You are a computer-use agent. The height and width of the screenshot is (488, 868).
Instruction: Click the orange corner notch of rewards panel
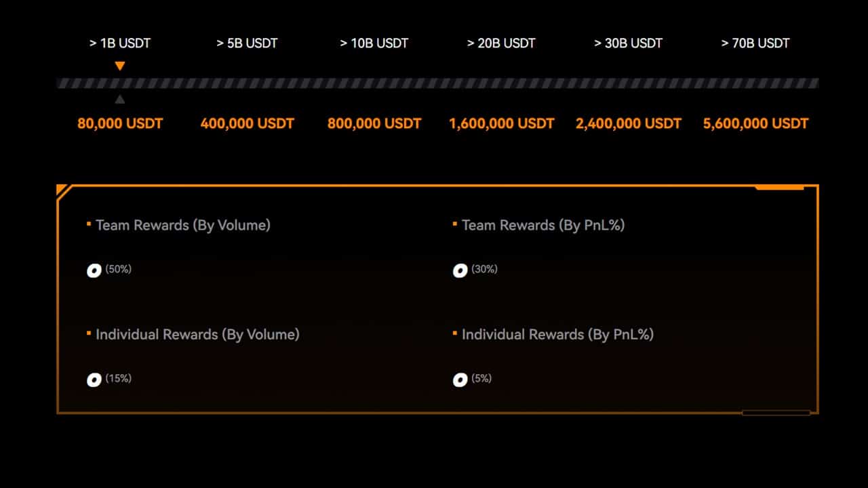pyautogui.click(x=64, y=191)
